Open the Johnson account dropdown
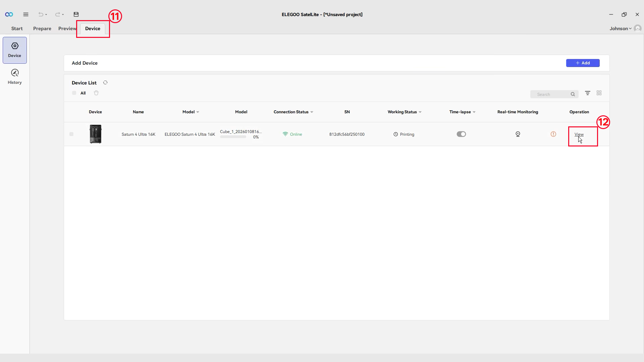 (x=621, y=28)
